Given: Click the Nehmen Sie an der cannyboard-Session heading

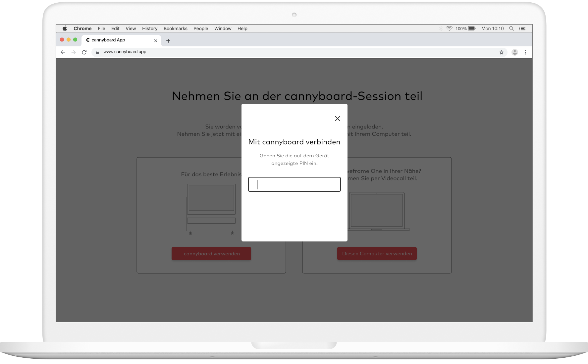Looking at the screenshot, I should tap(297, 96).
